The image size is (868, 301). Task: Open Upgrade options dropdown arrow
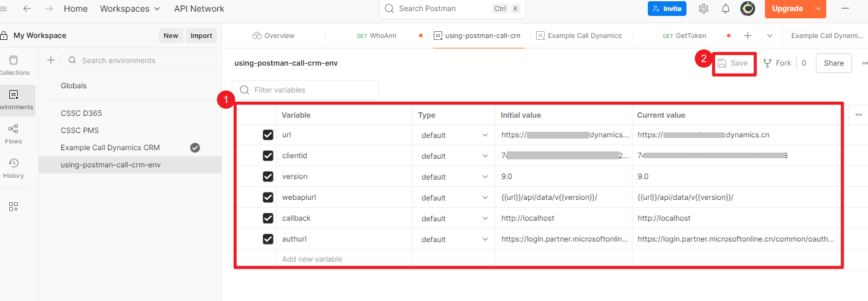point(818,9)
